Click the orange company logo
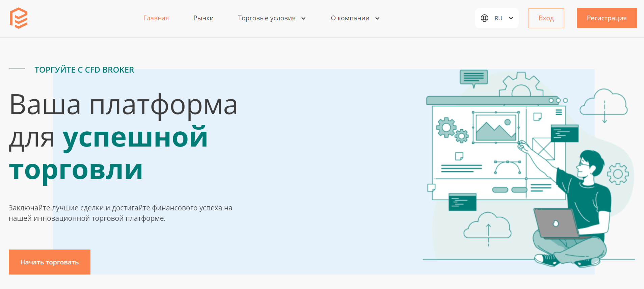Screen dimensions: 644x289 (x=19, y=18)
